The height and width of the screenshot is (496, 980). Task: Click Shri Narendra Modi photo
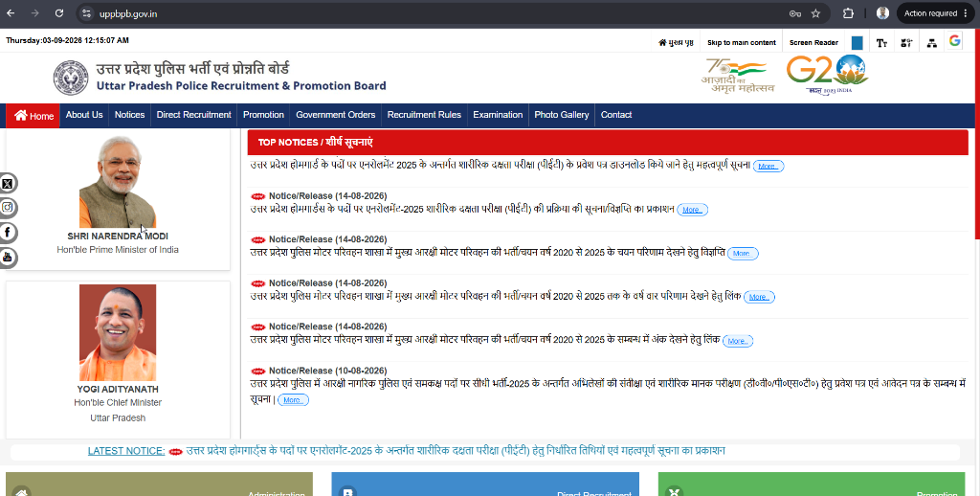(118, 182)
